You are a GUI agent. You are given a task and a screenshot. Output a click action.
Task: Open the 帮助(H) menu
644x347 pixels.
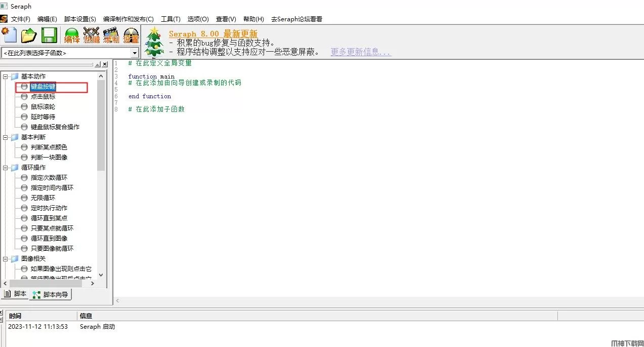click(253, 19)
